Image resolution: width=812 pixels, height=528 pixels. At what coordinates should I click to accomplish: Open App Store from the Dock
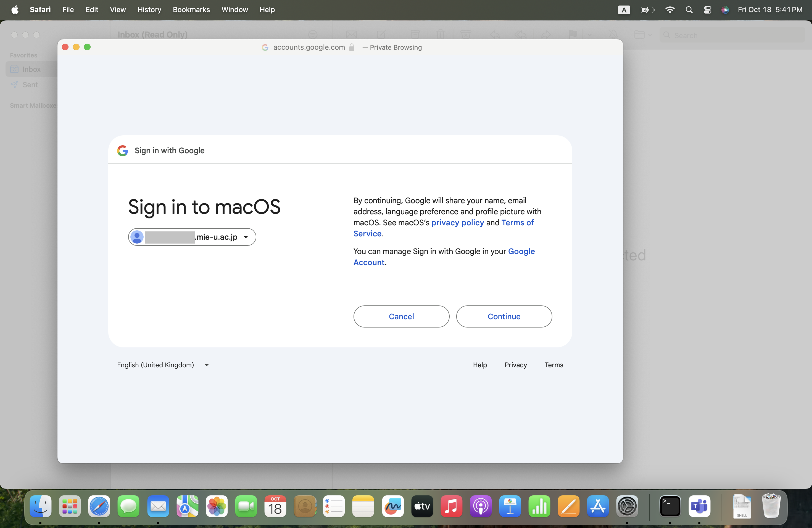pos(598,506)
